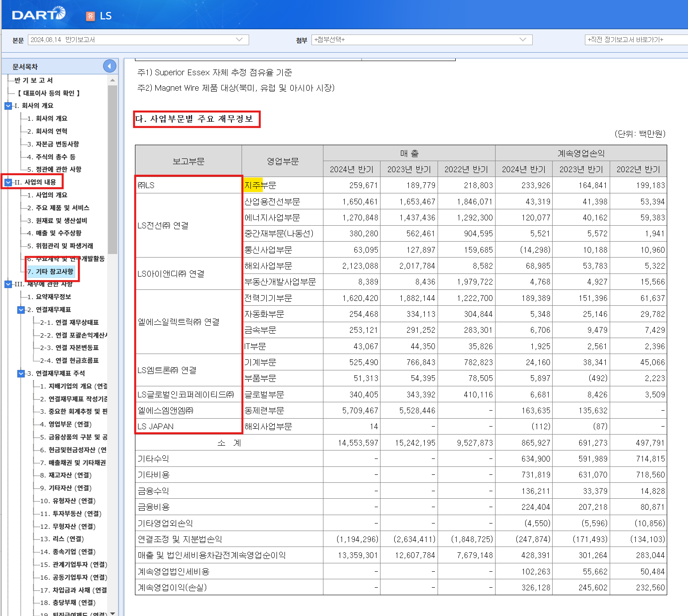The height and width of the screenshot is (616, 688).
Task: Open 4. 주식의 총수 등 entry
Action: coord(51,157)
